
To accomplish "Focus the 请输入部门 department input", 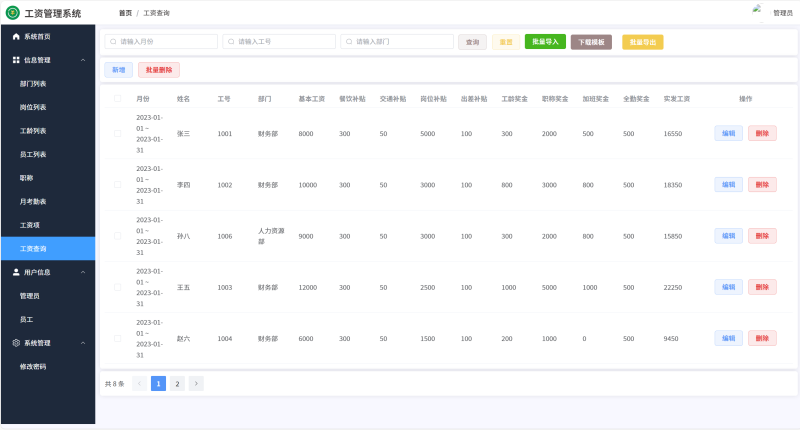I will pyautogui.click(x=397, y=42).
